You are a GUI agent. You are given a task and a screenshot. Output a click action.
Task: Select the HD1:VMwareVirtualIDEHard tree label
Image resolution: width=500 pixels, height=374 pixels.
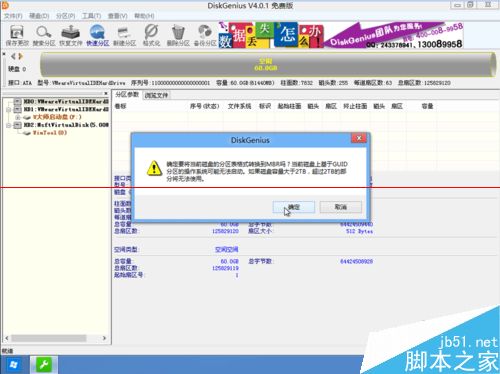66,109
